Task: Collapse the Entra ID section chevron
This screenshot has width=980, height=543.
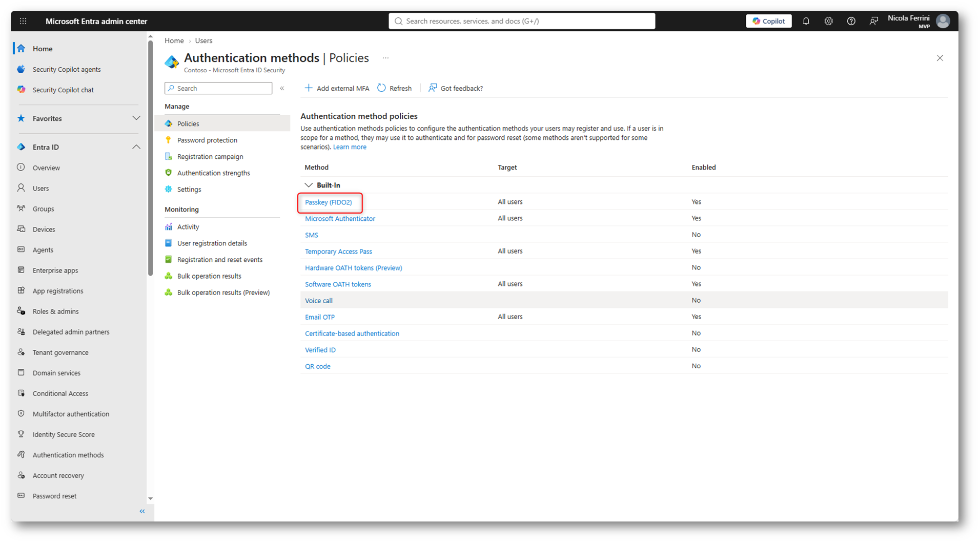Action: click(136, 147)
